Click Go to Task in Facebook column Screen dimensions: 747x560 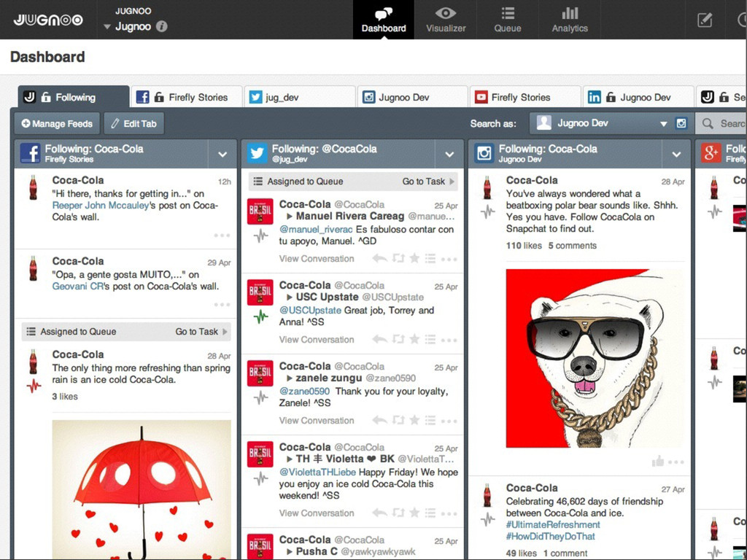pos(201,332)
